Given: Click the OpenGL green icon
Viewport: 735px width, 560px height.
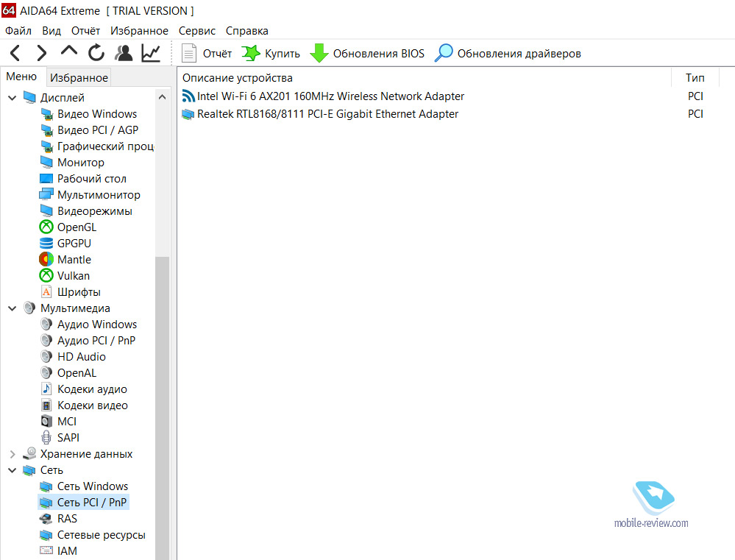Looking at the screenshot, I should tap(46, 227).
